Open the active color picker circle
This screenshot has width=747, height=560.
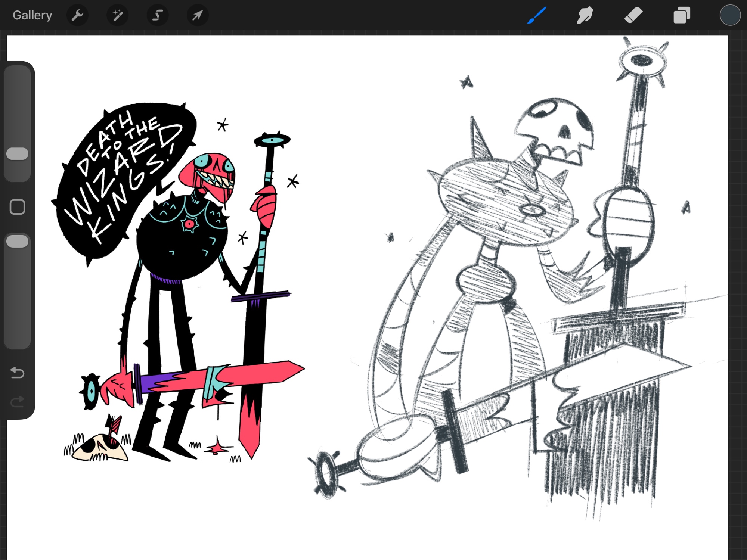point(730,15)
